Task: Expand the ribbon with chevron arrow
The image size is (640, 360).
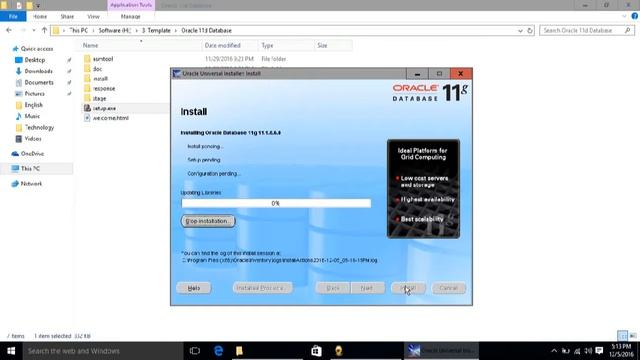Action: coord(624,16)
